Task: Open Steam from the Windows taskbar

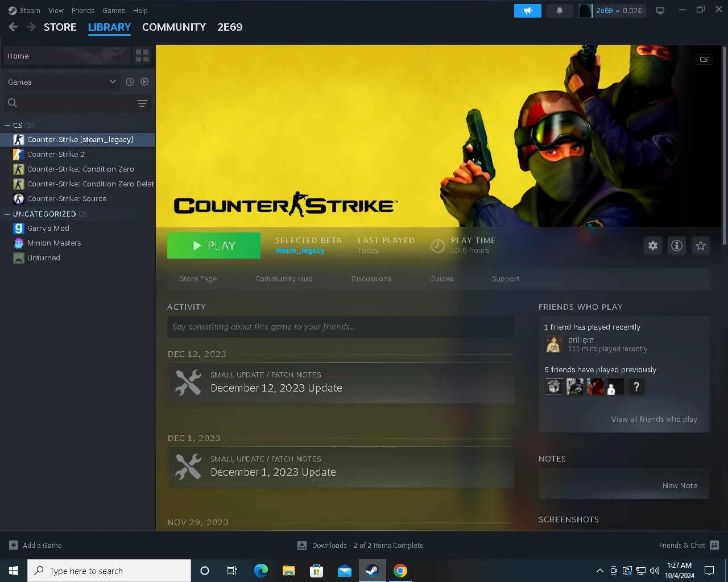Action: 373,571
